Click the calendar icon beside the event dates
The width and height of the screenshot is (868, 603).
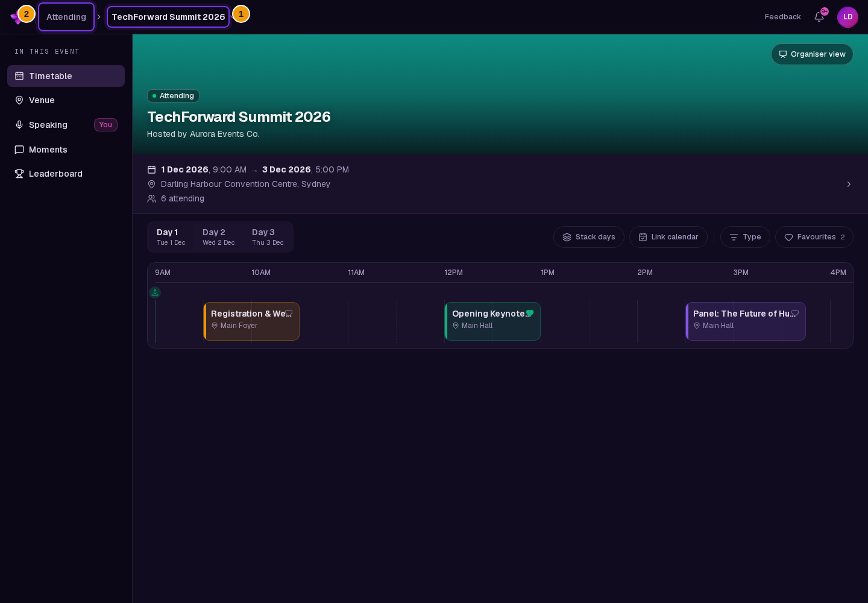coord(152,169)
